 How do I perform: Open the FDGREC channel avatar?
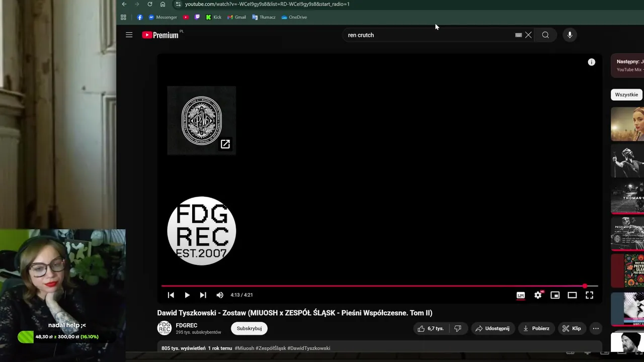pyautogui.click(x=165, y=328)
